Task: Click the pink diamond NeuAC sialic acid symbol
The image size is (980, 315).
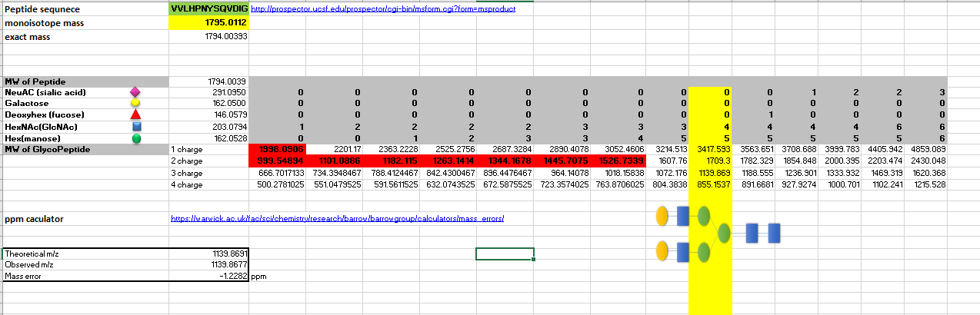Action: point(136,92)
